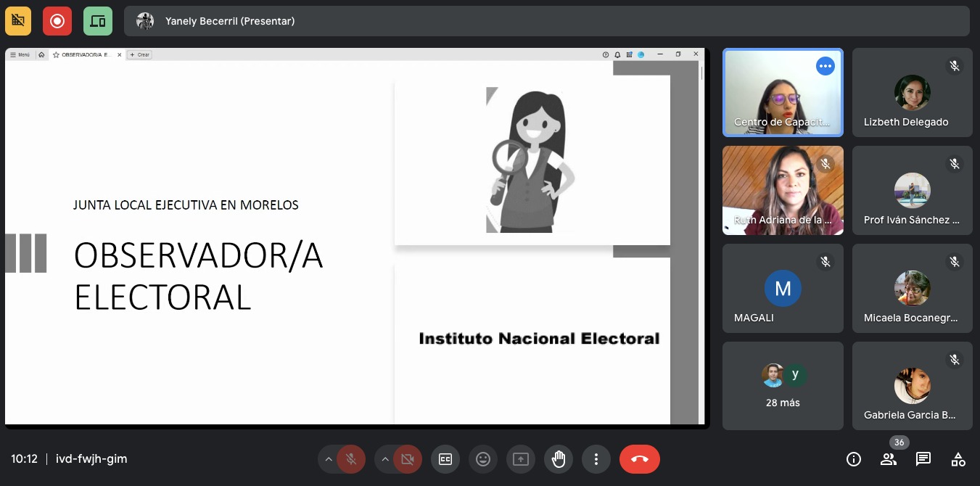This screenshot has width=980, height=486.
Task: Open chat with everyone icon
Action: pyautogui.click(x=923, y=459)
